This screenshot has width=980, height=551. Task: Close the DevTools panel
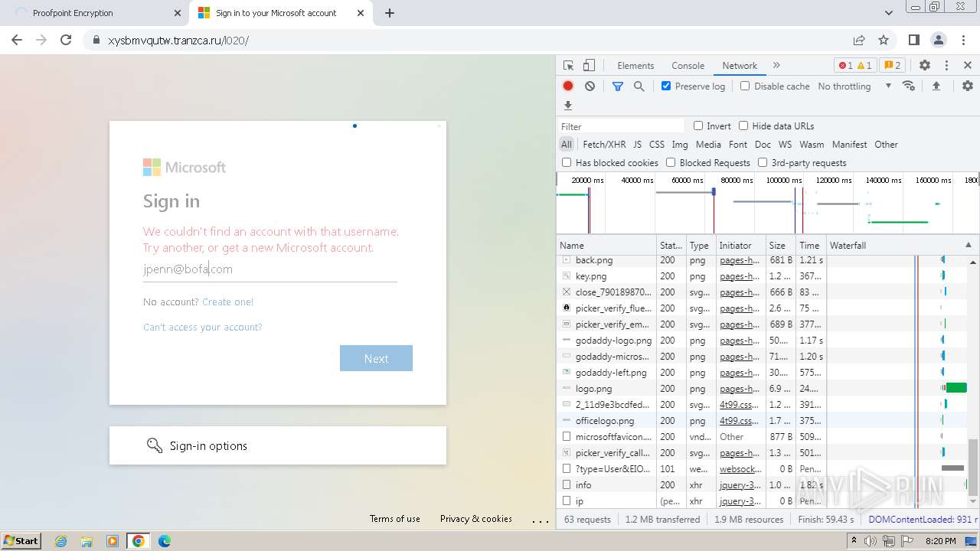pyautogui.click(x=968, y=66)
